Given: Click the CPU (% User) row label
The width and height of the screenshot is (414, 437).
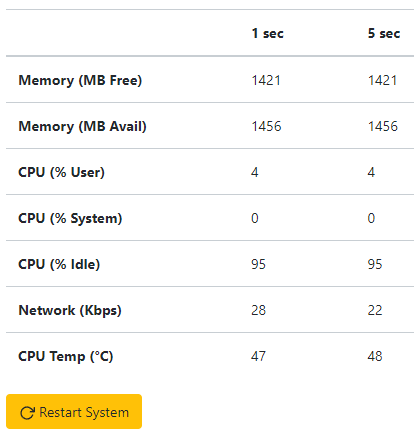Looking at the screenshot, I should [x=61, y=172].
